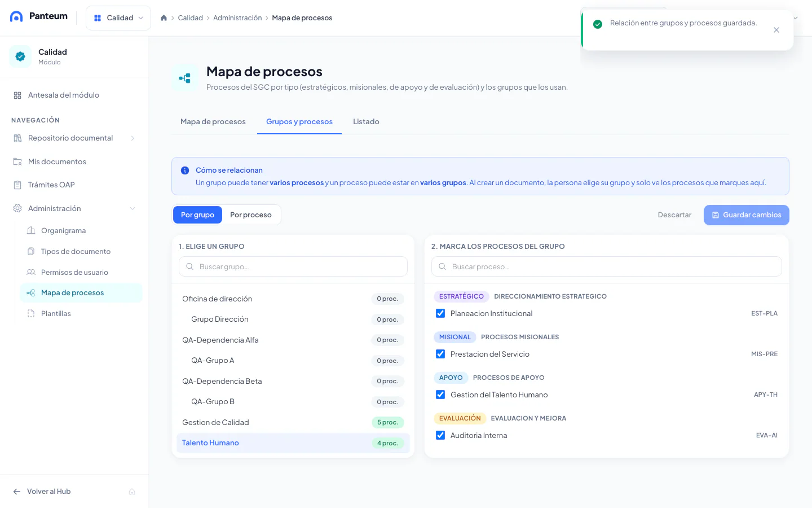Click the home icon beside Volver al Hub
Image resolution: width=812 pixels, height=508 pixels.
click(x=132, y=492)
